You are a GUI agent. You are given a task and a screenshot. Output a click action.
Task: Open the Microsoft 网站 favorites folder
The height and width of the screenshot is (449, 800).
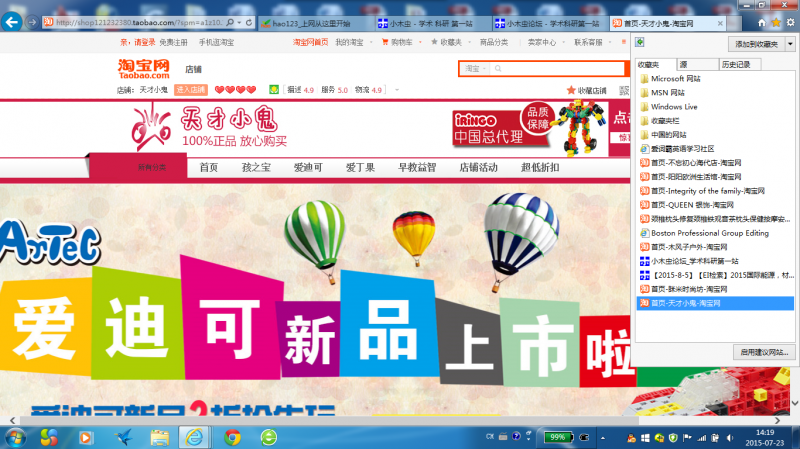pos(676,79)
